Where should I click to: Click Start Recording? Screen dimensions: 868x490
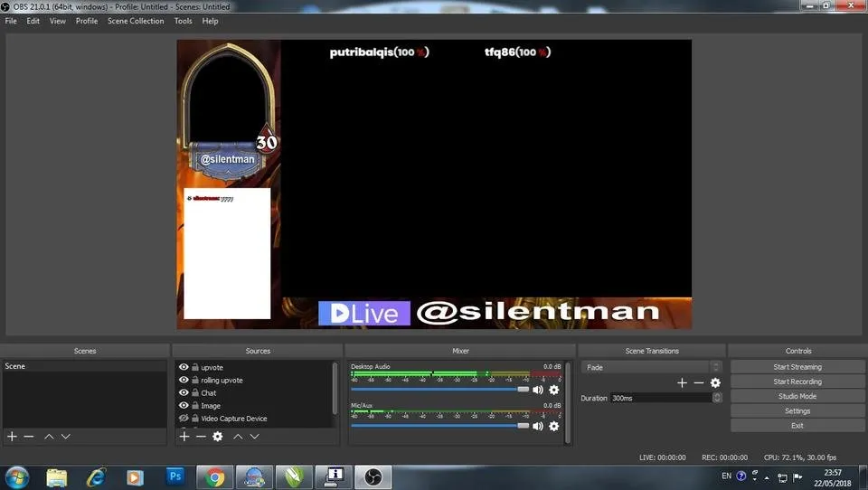pos(797,382)
